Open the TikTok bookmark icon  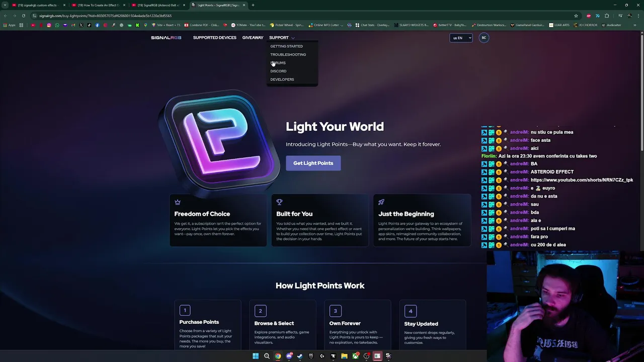coord(89,25)
